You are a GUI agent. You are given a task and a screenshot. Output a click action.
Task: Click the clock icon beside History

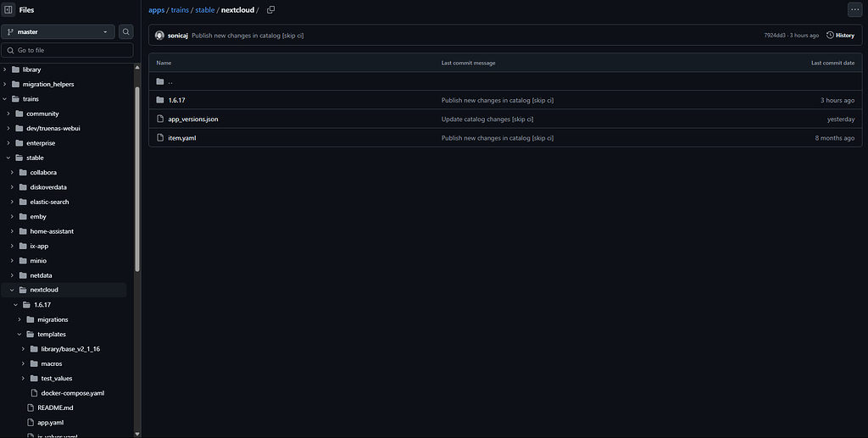pyautogui.click(x=830, y=36)
